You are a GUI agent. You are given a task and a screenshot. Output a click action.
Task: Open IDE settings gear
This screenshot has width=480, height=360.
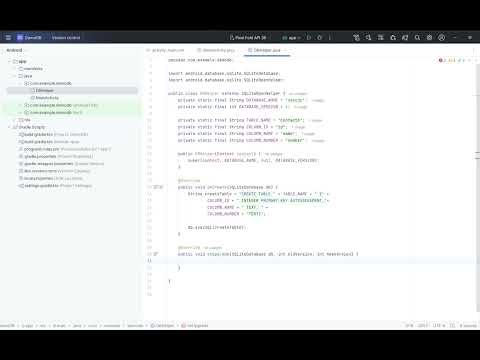coord(429,38)
